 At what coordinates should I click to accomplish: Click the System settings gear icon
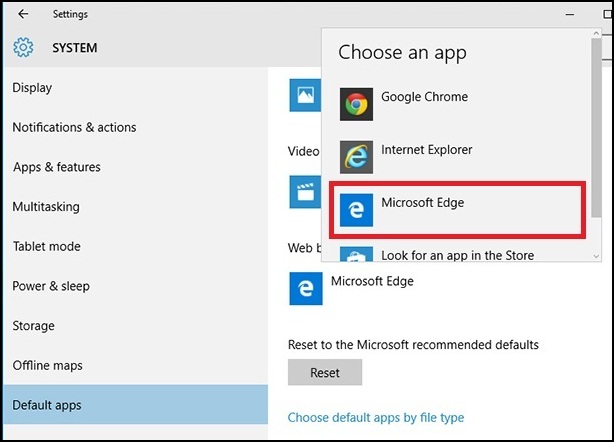[23, 47]
